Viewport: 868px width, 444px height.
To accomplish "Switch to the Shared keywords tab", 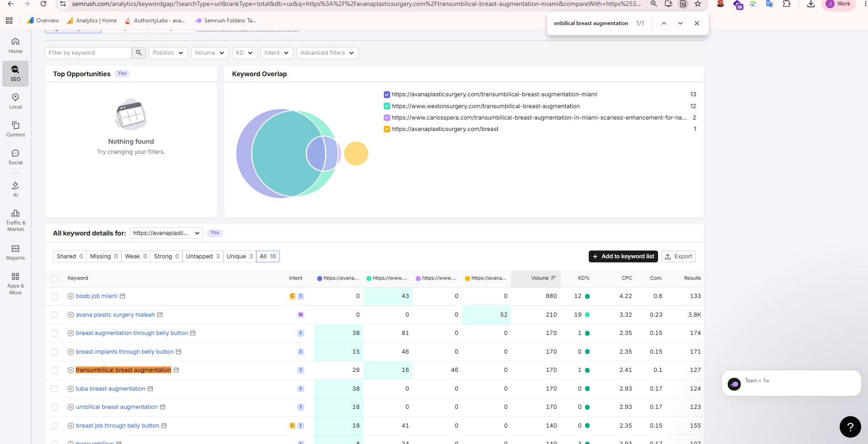I will [69, 256].
